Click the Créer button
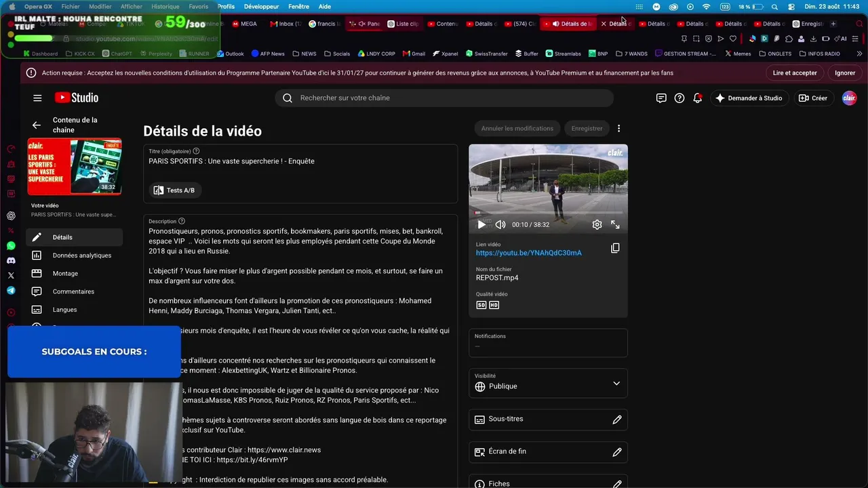 [x=814, y=98]
